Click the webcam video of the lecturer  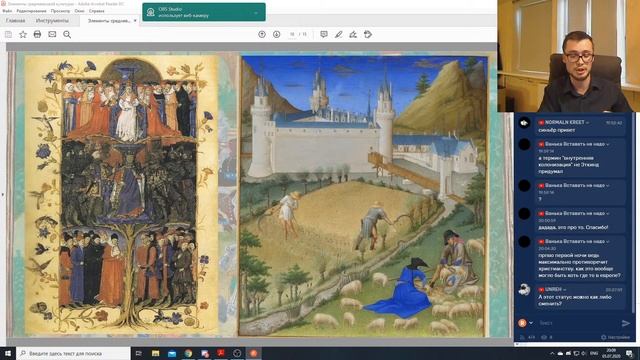pyautogui.click(x=569, y=56)
